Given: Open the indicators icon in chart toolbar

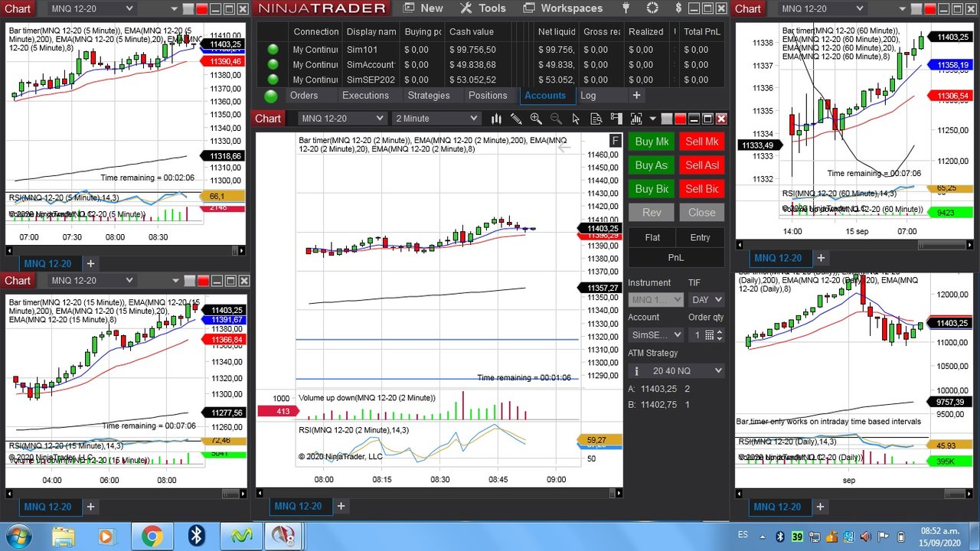Looking at the screenshot, I should 635,119.
